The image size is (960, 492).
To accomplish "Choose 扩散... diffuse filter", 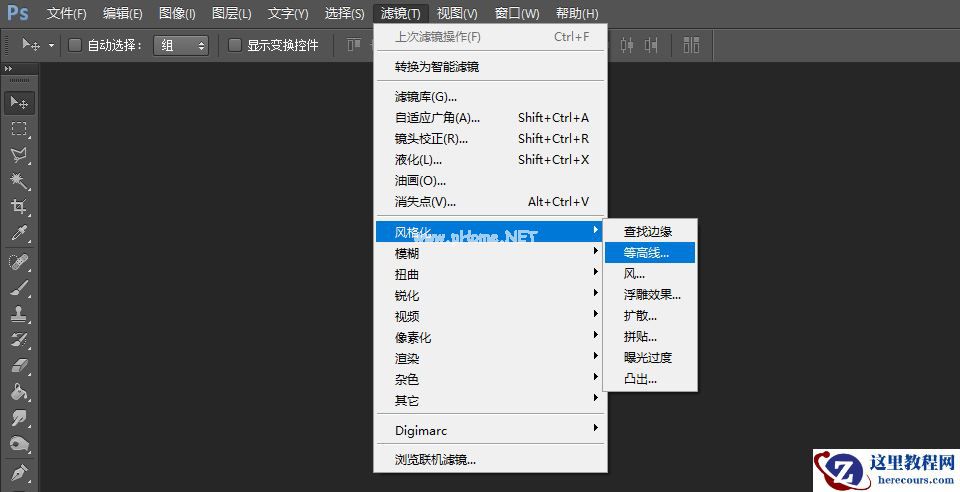I will pos(650,316).
